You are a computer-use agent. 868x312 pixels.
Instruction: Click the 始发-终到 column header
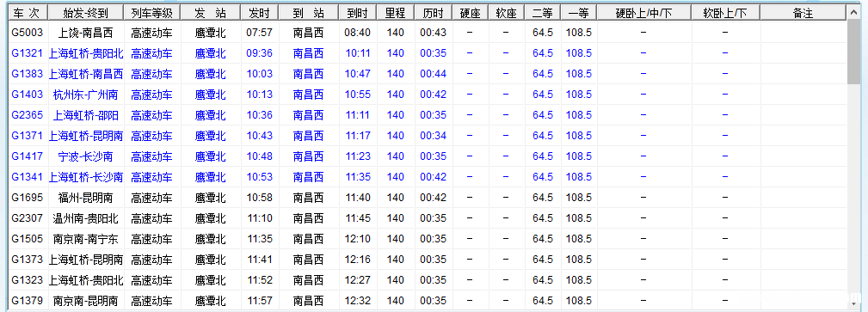[x=86, y=13]
